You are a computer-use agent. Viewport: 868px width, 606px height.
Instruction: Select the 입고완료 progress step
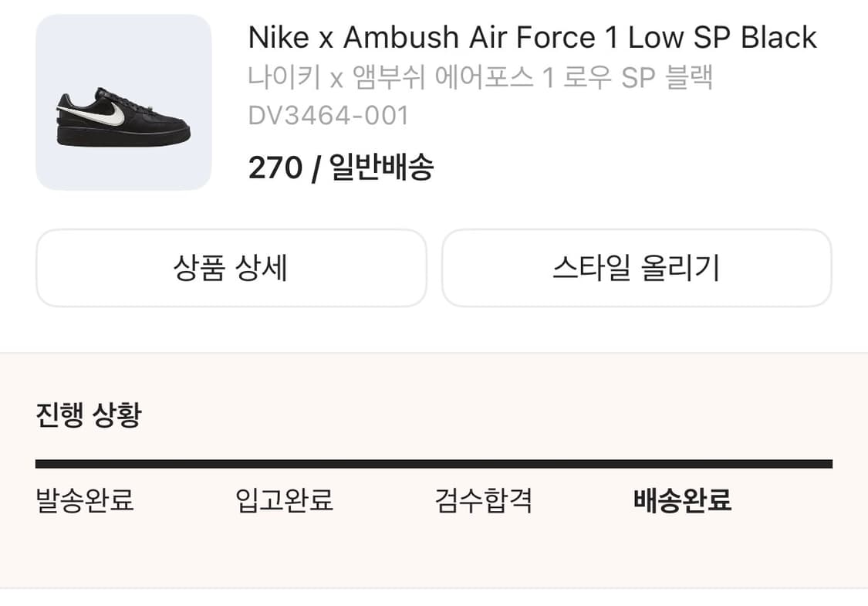click(284, 500)
